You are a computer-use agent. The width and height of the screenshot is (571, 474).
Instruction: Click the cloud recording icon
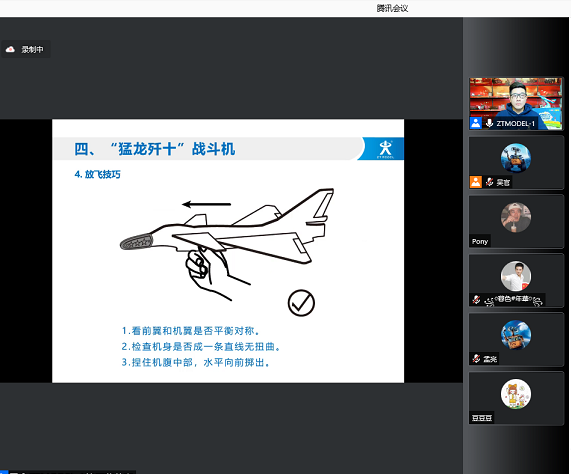coord(10,49)
